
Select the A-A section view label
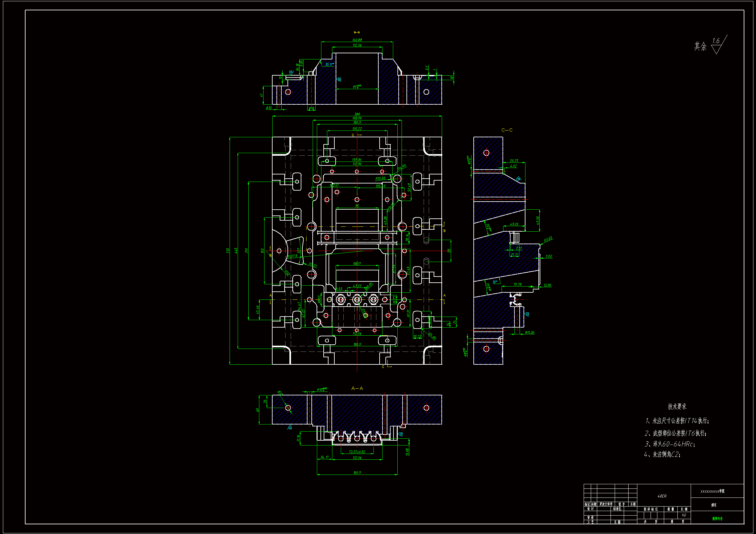pyautogui.click(x=357, y=388)
